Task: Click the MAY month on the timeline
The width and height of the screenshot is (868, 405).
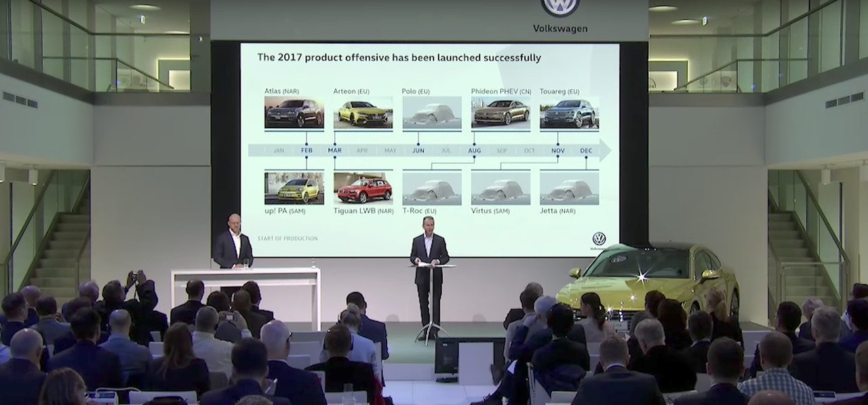Action: 391,151
